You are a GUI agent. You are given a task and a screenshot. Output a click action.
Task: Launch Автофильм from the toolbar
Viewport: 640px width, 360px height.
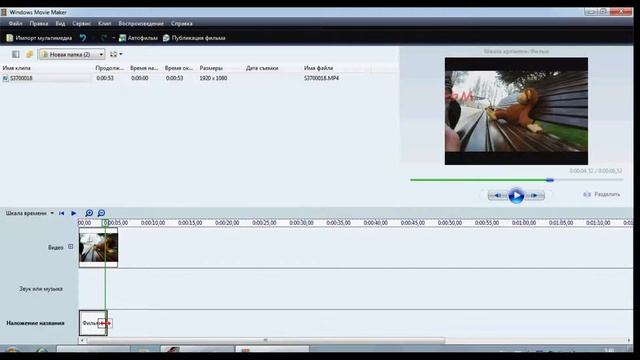click(x=138, y=38)
